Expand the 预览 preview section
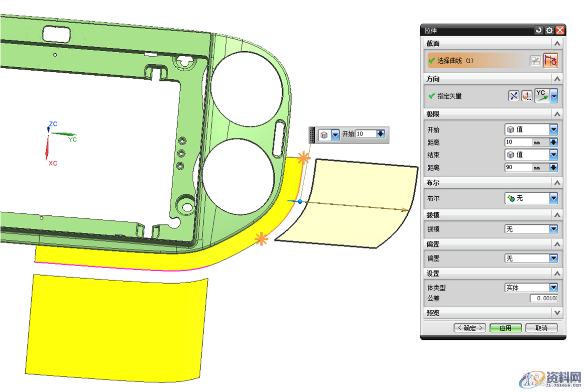 [x=556, y=313]
